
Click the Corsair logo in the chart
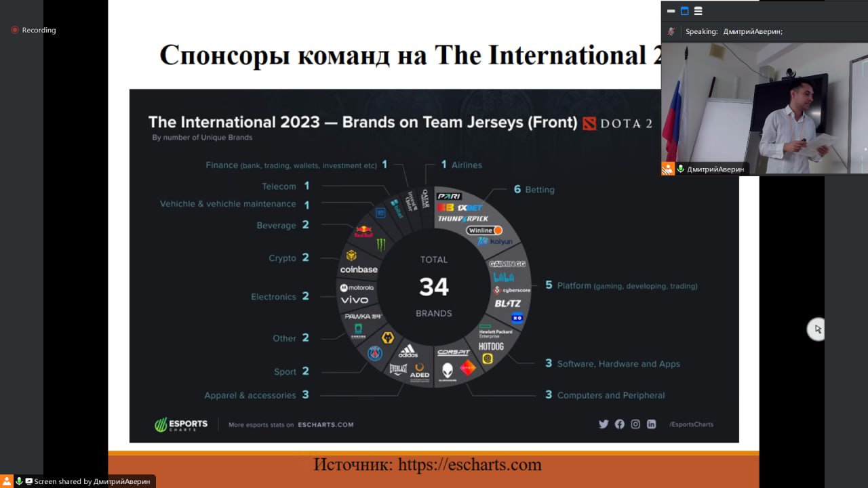(454, 352)
